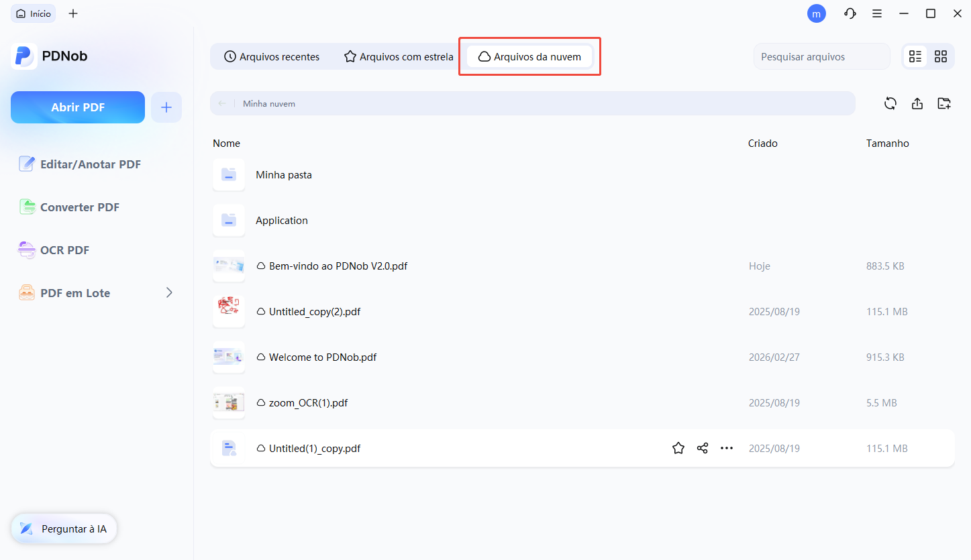Upload a file to the cloud

coord(917,103)
